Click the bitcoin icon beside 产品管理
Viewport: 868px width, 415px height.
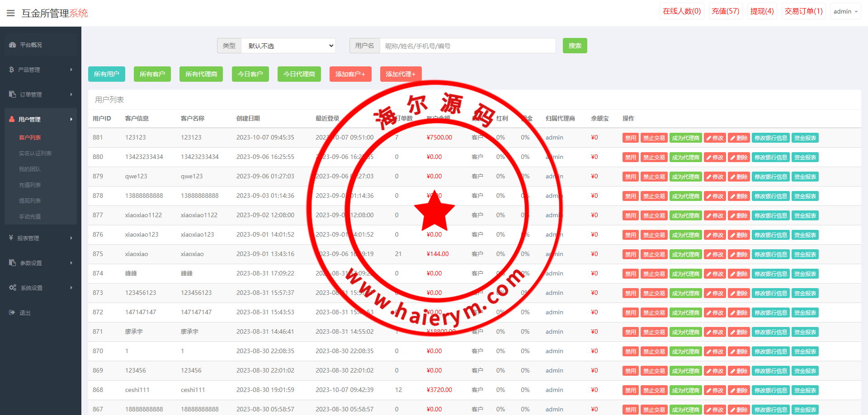(x=11, y=70)
